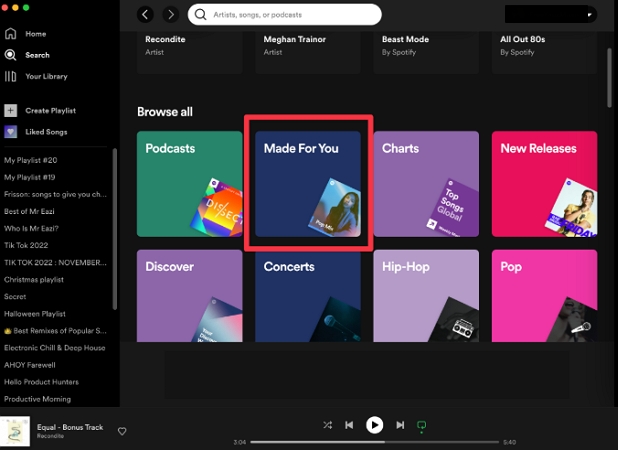Toggle the repeat mode button
Image resolution: width=618 pixels, height=450 pixels.
(422, 425)
